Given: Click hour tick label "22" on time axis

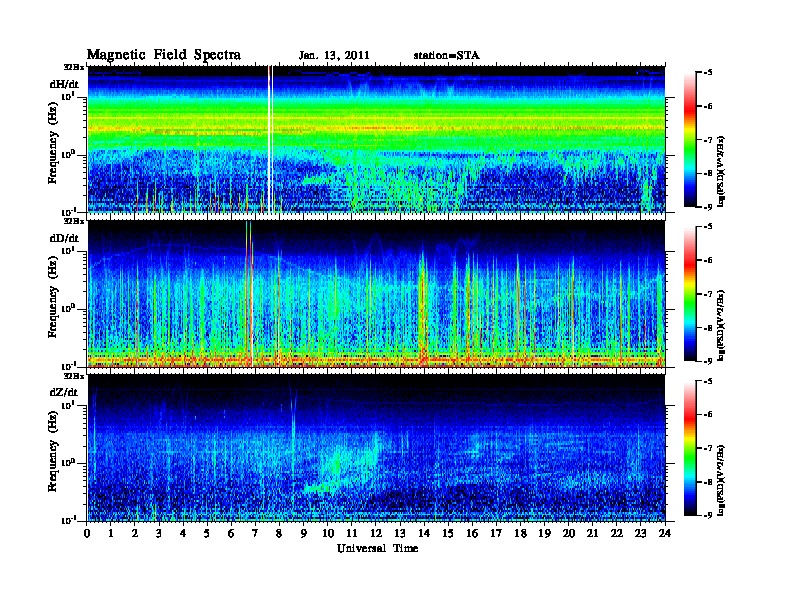Looking at the screenshot, I should (617, 534).
